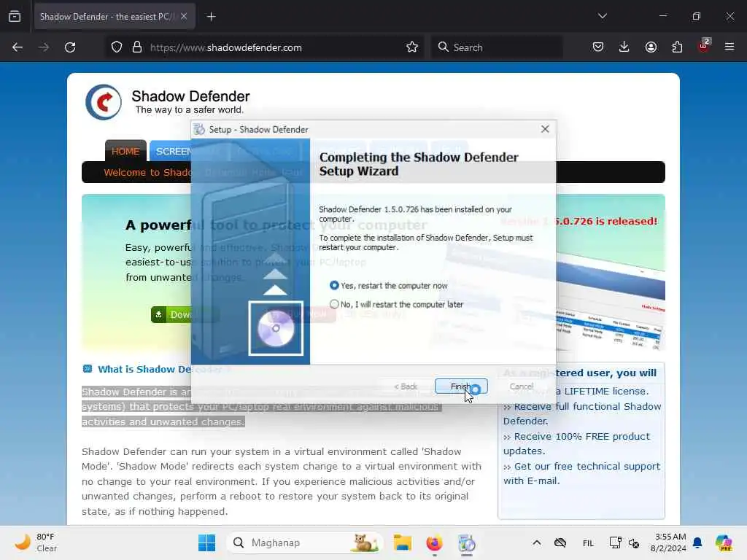Open the extensions puzzle icon
Screen dimensions: 747x560
point(677,47)
